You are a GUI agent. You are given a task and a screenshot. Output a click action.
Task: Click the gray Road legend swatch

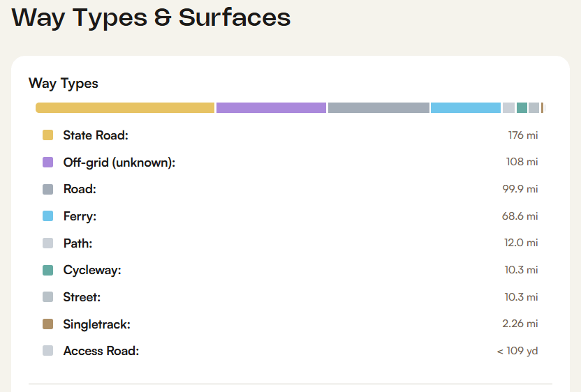(47, 190)
